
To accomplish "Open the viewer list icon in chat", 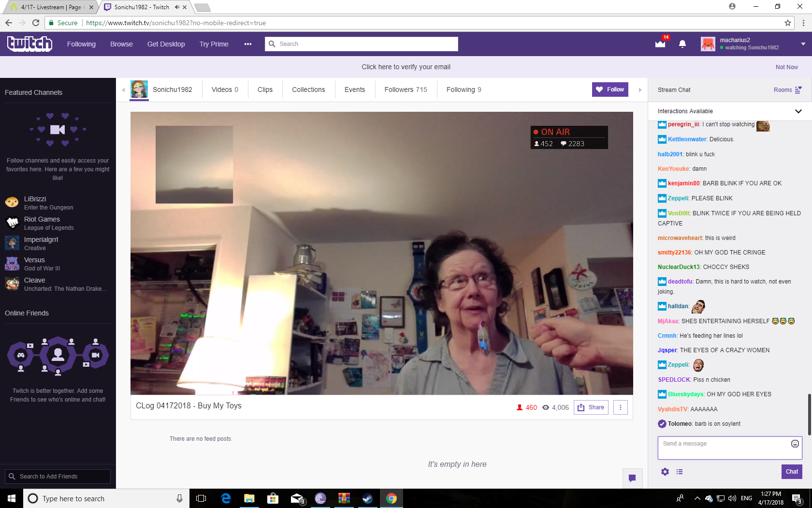I will pyautogui.click(x=680, y=472).
